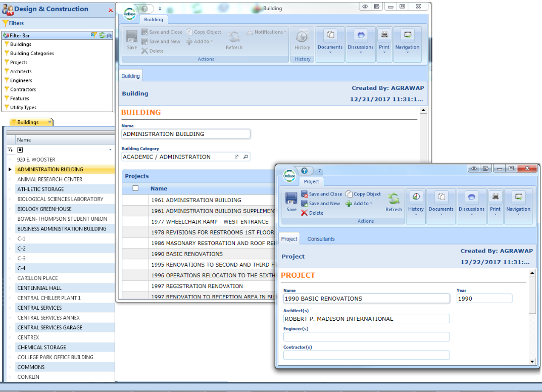The width and height of the screenshot is (542, 392).
Task: Expand the Navigation dropdown in Building ribbon
Action: coord(407,40)
